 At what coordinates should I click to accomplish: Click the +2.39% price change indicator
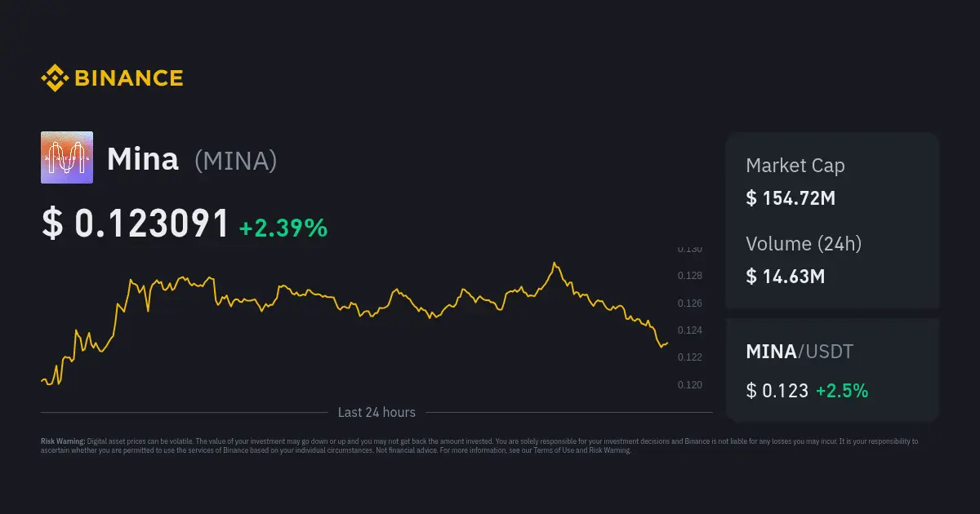coord(283,228)
